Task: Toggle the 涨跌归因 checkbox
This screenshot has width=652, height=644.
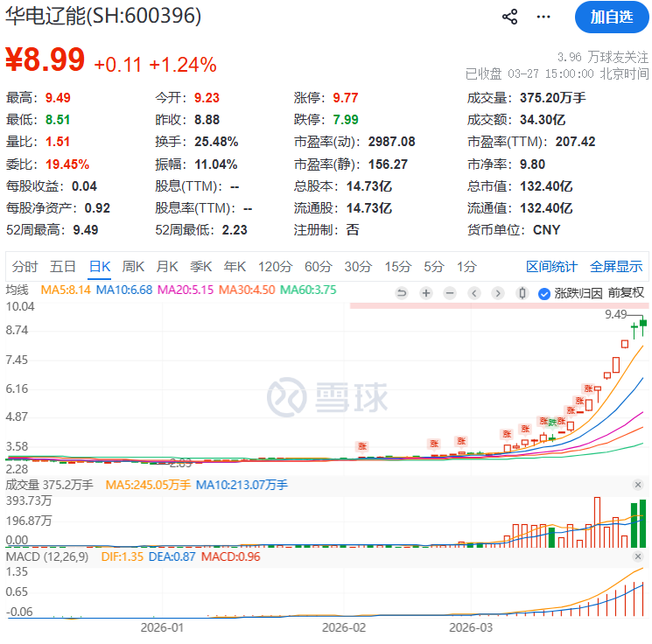Action: [x=543, y=294]
